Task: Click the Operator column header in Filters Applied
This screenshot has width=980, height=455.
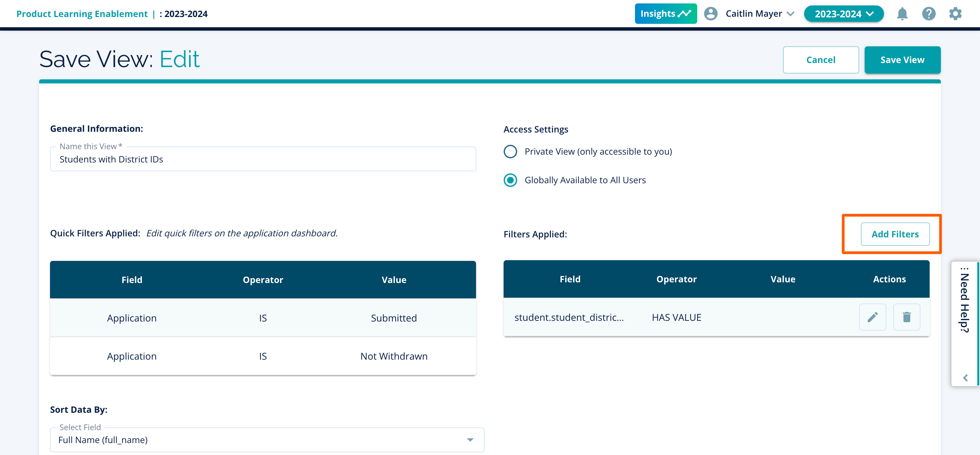Action: [x=676, y=279]
